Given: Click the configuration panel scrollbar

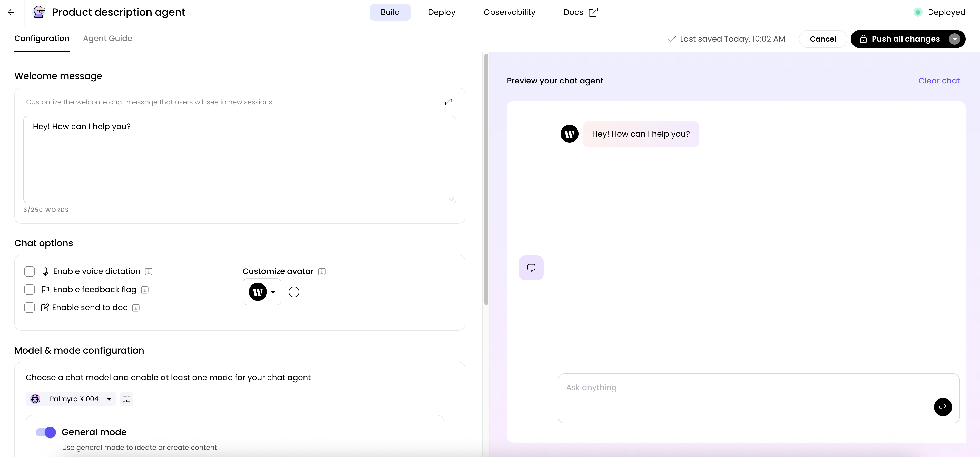Looking at the screenshot, I should coord(486,179).
